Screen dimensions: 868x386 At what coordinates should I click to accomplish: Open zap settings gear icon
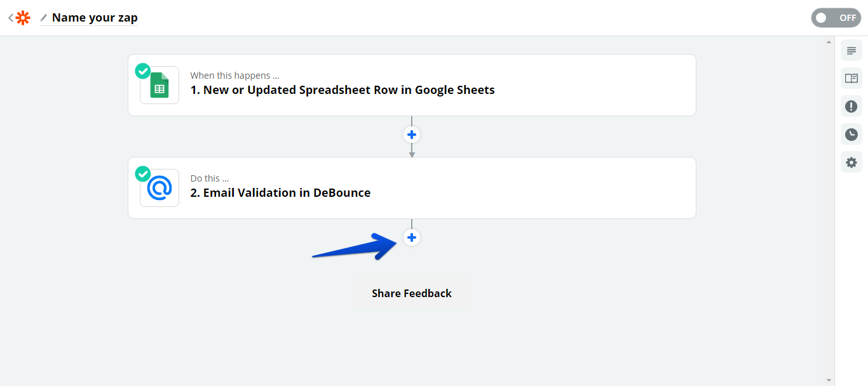[x=851, y=162]
